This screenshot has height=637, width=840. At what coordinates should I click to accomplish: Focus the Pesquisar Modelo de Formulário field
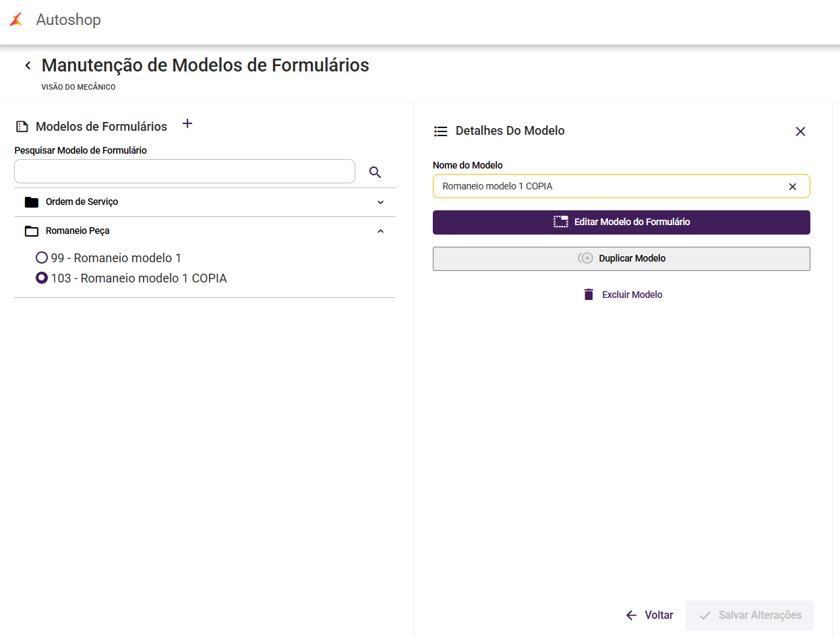coord(184,171)
